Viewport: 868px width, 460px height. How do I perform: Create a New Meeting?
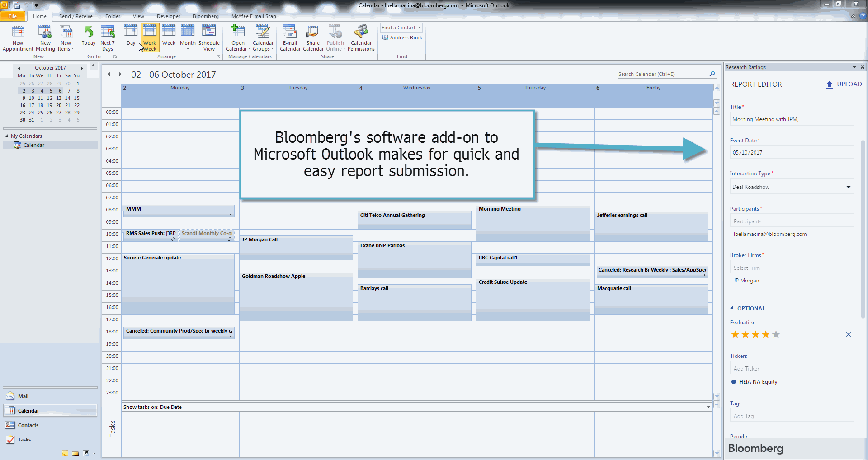click(x=45, y=38)
